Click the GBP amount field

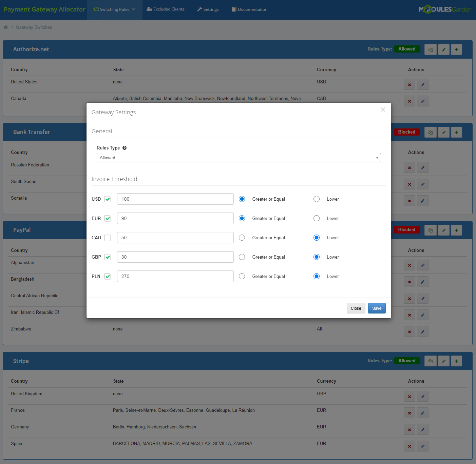click(175, 257)
